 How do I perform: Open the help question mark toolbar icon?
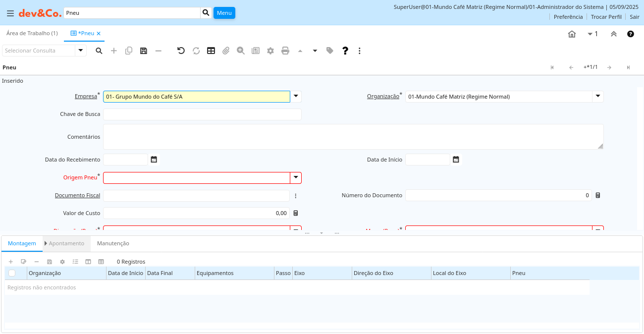click(x=345, y=51)
